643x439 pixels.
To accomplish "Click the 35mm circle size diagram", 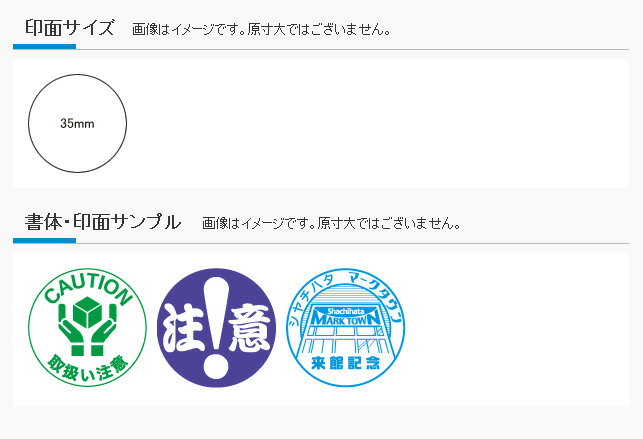I will point(78,123).
